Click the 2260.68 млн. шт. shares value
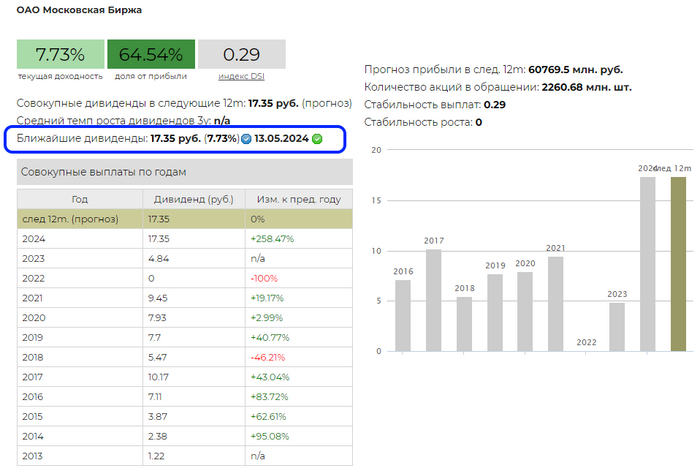The height and width of the screenshot is (471, 700). point(587,87)
